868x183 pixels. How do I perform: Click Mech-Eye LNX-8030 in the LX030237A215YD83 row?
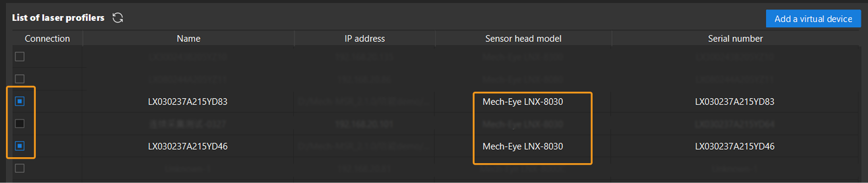coord(523,102)
